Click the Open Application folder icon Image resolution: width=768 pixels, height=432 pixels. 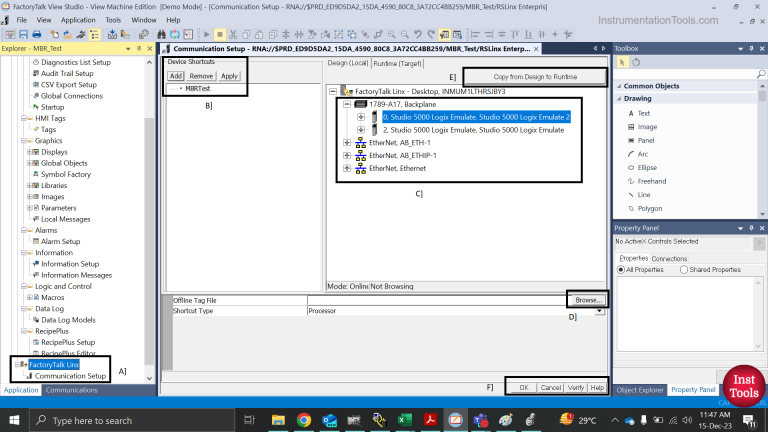[x=68, y=34]
